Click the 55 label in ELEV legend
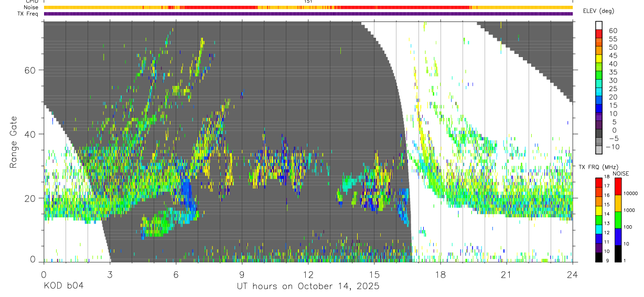 coord(613,39)
